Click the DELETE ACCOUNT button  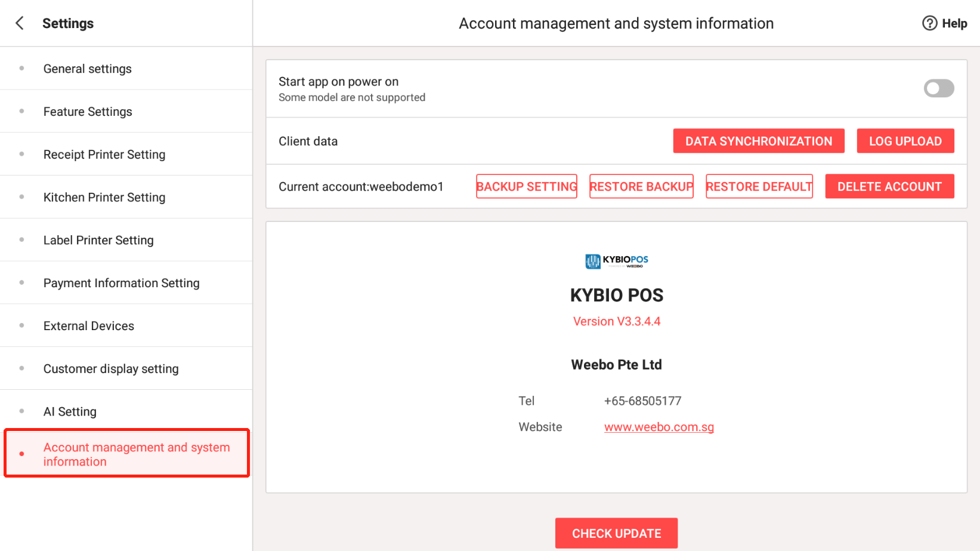point(890,186)
